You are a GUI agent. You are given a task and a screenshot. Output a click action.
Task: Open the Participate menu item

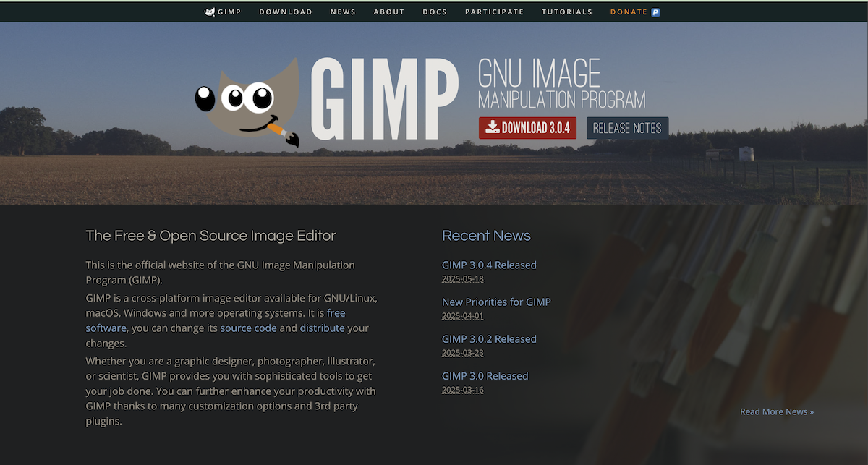[495, 12]
